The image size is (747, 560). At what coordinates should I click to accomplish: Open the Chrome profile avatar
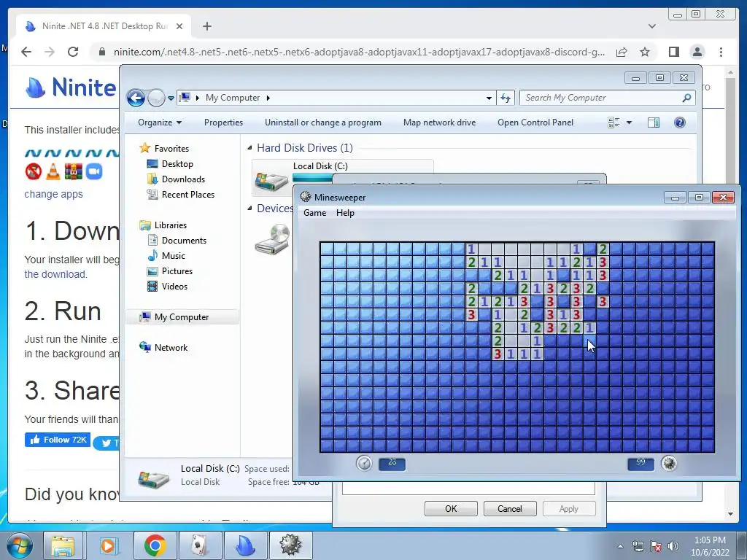coord(697,52)
